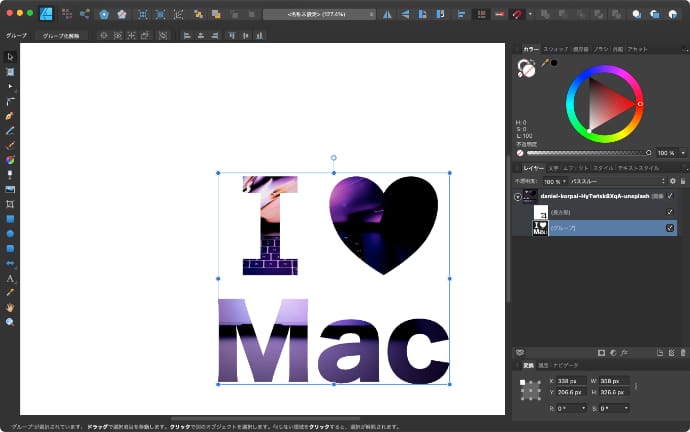The height and width of the screenshot is (432, 690).
Task: Click the グループを解除 button
Action: 62,35
